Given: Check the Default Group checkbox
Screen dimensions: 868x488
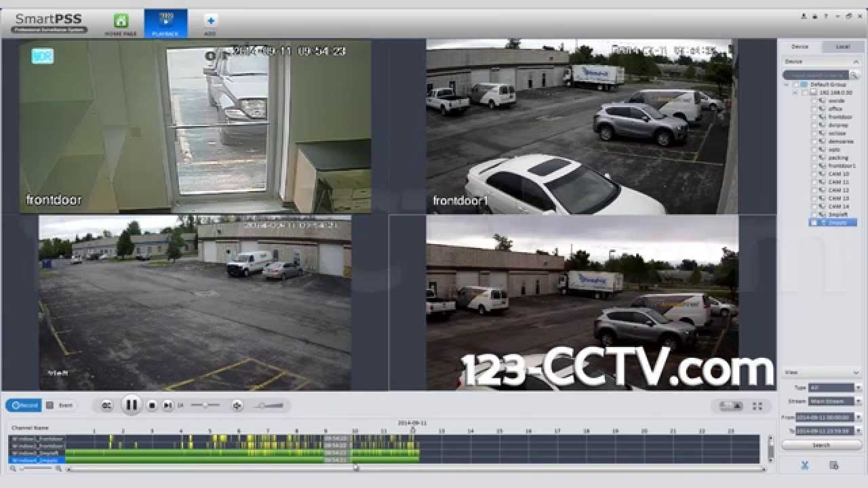Looking at the screenshot, I should tap(796, 85).
